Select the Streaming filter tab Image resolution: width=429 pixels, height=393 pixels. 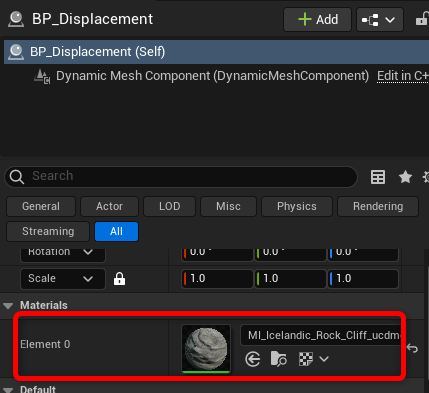[48, 231]
